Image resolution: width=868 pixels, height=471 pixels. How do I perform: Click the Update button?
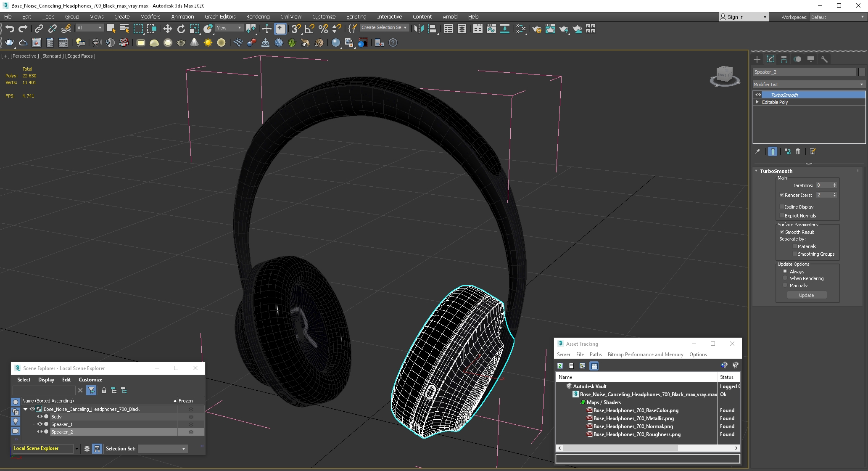(806, 295)
